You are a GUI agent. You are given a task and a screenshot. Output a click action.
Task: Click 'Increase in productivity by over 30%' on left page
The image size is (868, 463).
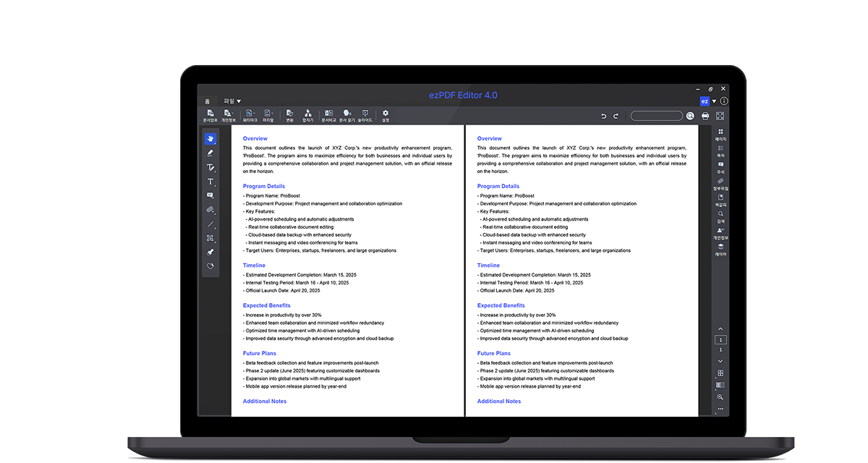[x=282, y=315]
